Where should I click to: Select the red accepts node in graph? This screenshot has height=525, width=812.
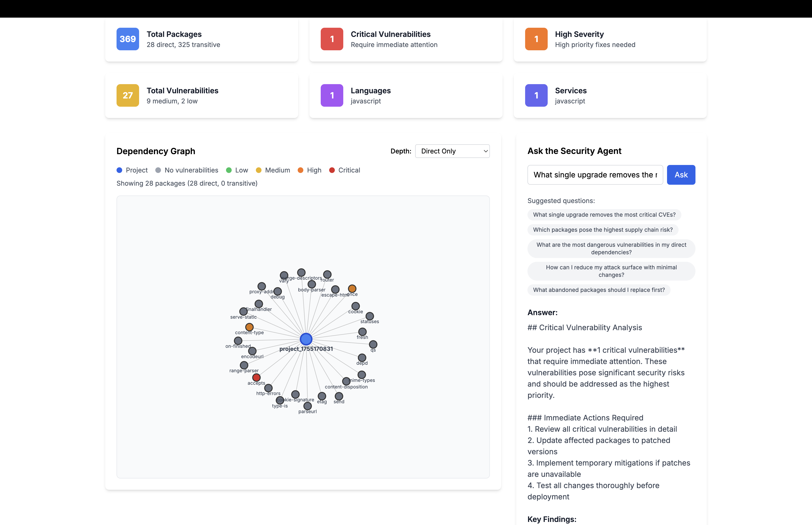pos(256,377)
